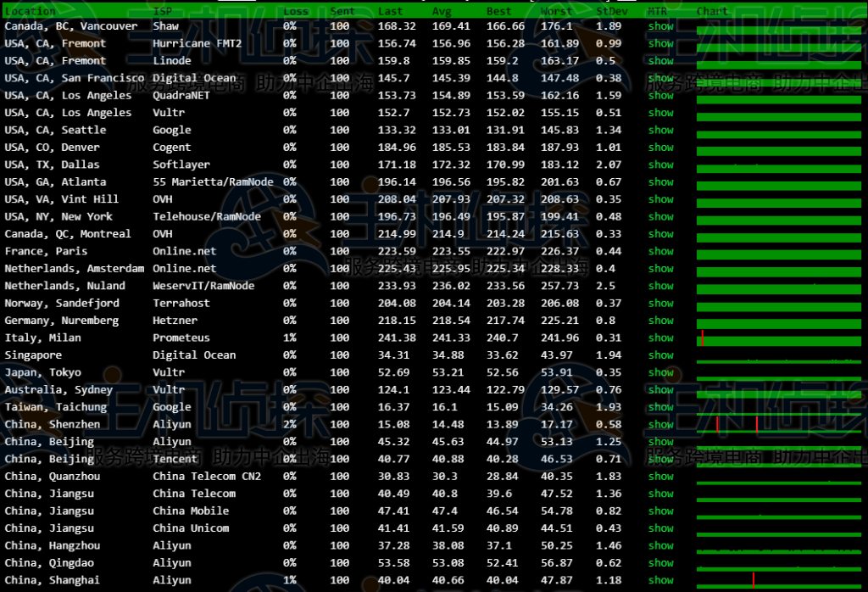This screenshot has height=592, width=868.
Task: Open show link for San Francisco Digital Ocean
Action: pyautogui.click(x=661, y=78)
